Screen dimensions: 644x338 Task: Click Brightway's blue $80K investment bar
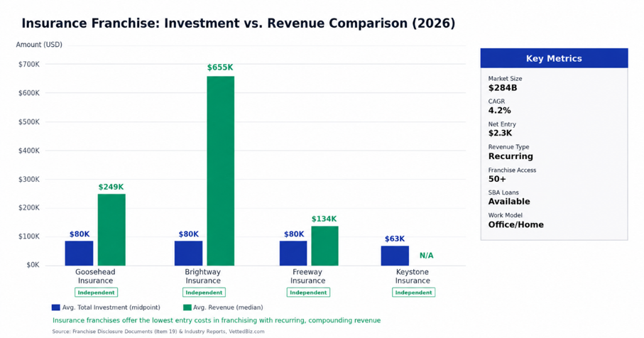pos(189,253)
